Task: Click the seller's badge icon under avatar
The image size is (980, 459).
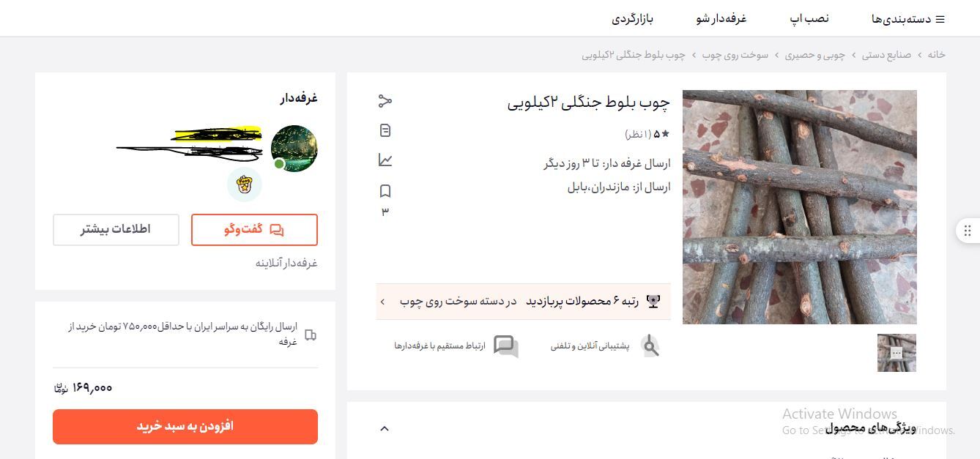Action: point(245,184)
